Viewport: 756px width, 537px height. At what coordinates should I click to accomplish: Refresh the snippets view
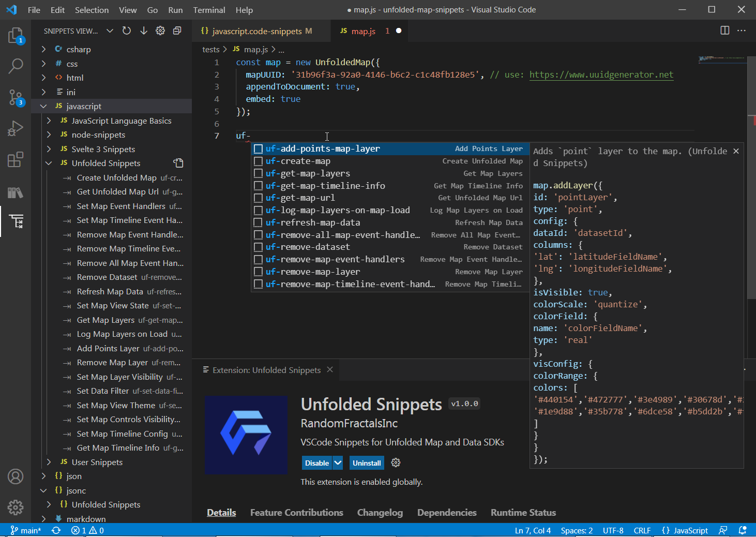click(127, 31)
